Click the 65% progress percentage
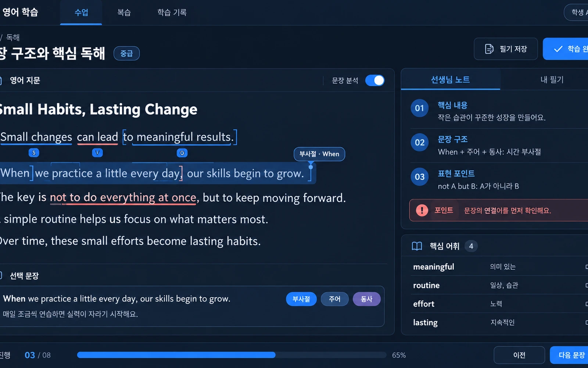Screen dimensions: 588x368 tap(399, 355)
